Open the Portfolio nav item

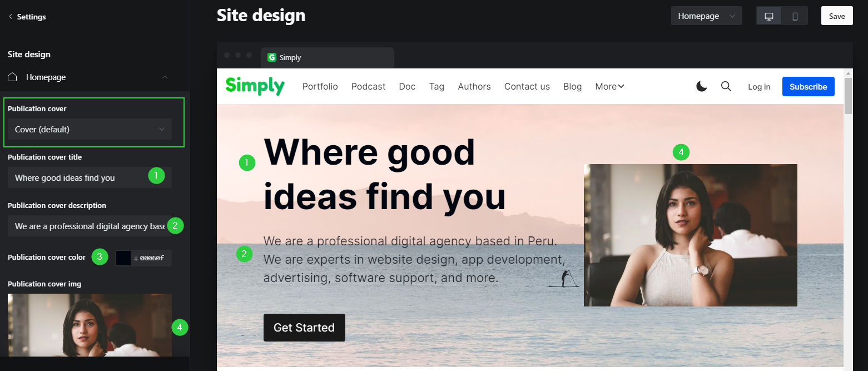point(320,86)
